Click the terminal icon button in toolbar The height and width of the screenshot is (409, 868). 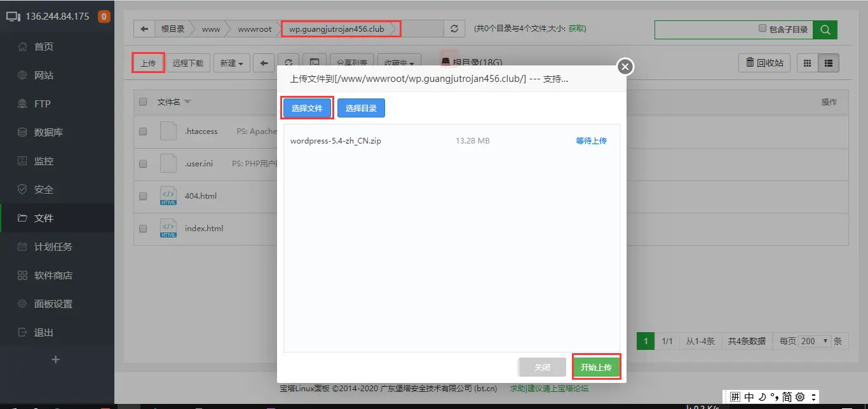click(315, 63)
